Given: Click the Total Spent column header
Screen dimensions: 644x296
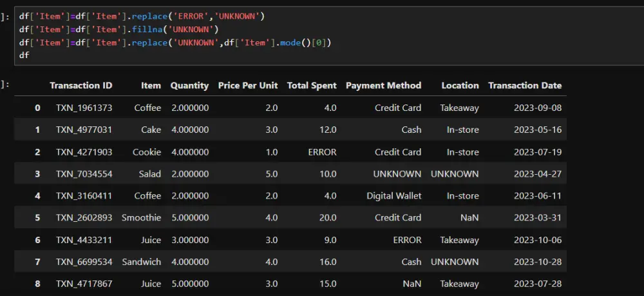Looking at the screenshot, I should pos(312,86).
